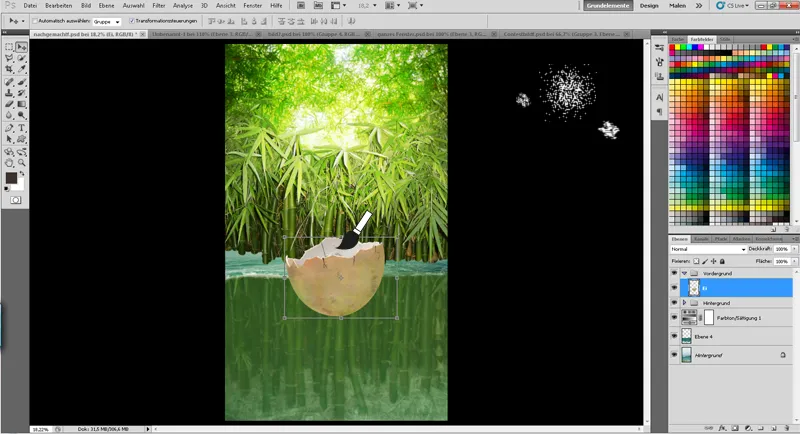Open the Bearbeiten menu
The height and width of the screenshot is (434, 800).
(59, 6)
